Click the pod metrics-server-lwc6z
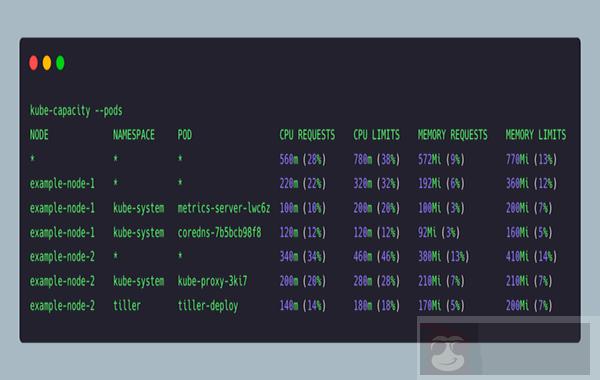The image size is (600, 380). pyautogui.click(x=224, y=208)
